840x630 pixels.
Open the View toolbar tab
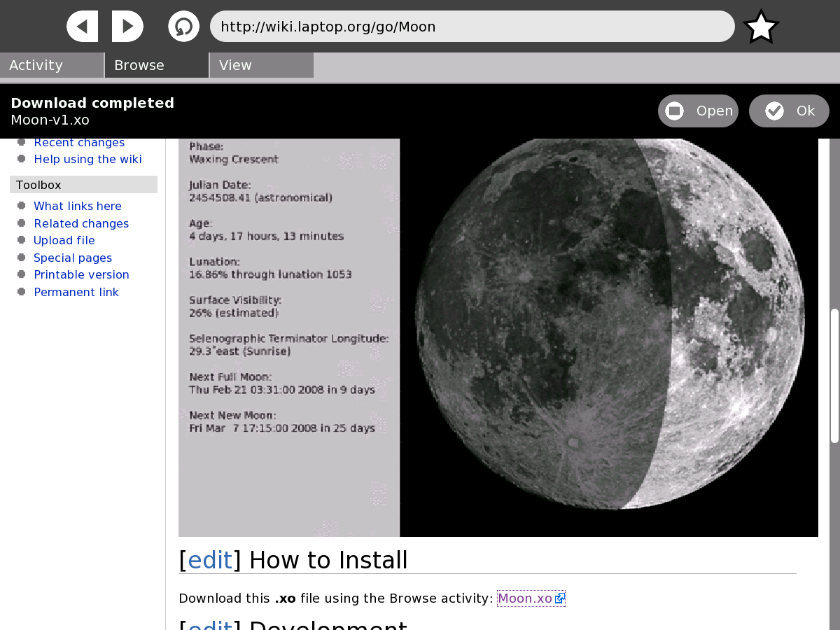[x=261, y=65]
